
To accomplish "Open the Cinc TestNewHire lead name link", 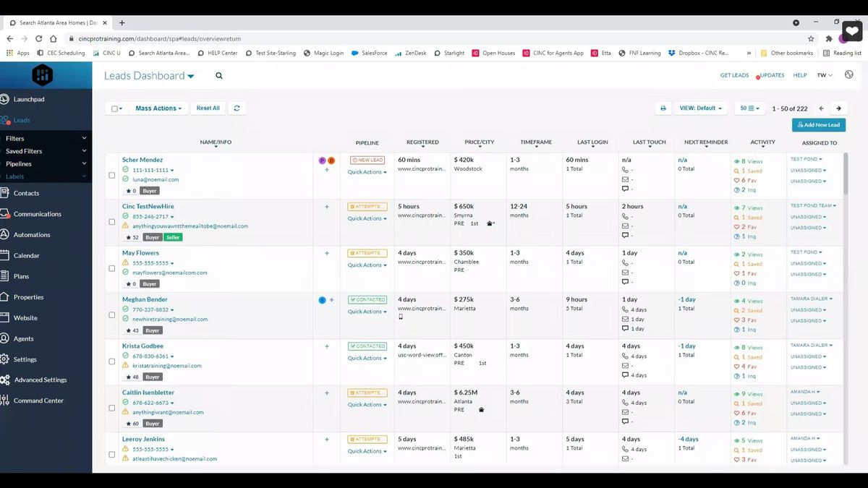I will point(148,206).
